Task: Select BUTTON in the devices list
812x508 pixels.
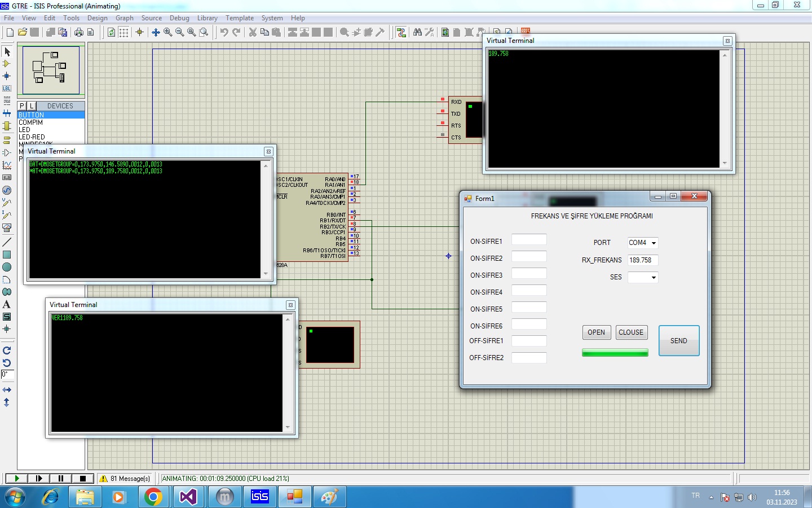Action: 51,115
